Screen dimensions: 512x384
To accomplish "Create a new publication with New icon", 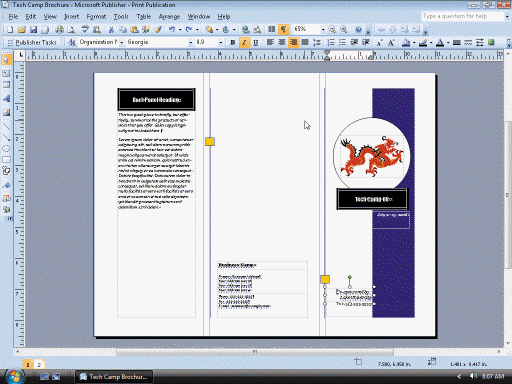I will 10,30.
